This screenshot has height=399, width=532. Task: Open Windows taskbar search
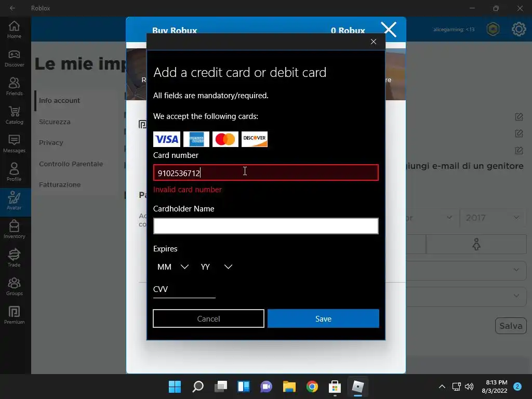coord(198,387)
